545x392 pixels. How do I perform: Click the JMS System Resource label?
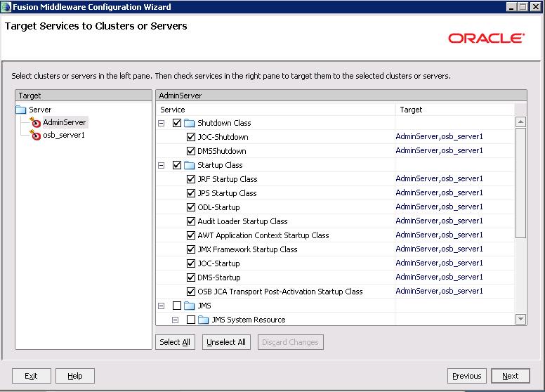pyautogui.click(x=249, y=320)
